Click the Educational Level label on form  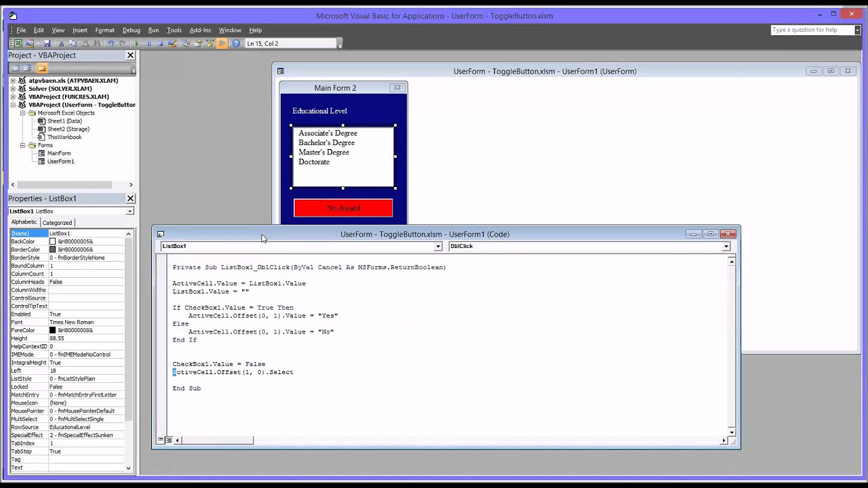(x=319, y=110)
